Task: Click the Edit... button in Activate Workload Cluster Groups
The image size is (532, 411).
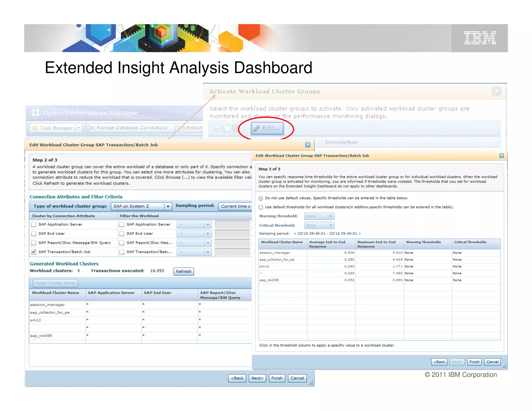Action: 267,128
